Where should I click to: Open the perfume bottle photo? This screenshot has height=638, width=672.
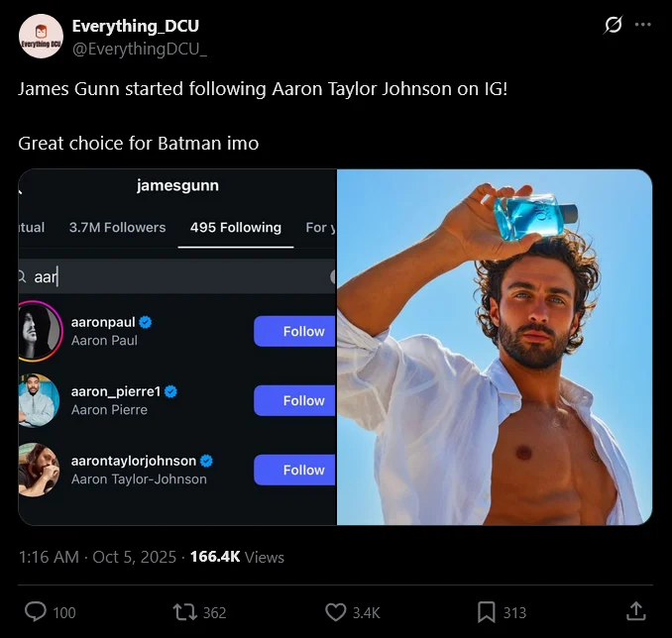click(495, 347)
